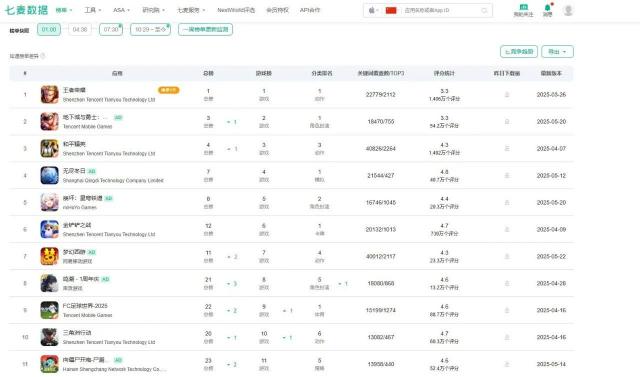Click the China flag region selector
Screen dimensions: 640x377
click(391, 10)
